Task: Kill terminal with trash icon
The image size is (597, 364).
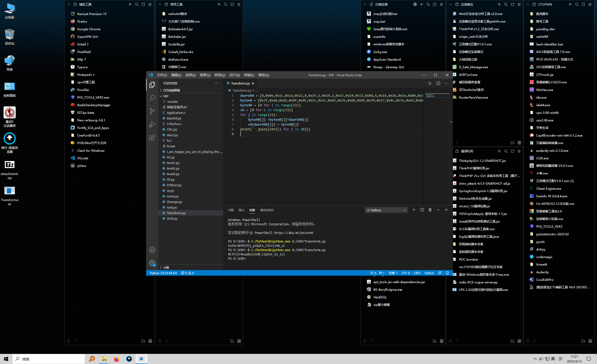Action: pyautogui.click(x=430, y=210)
